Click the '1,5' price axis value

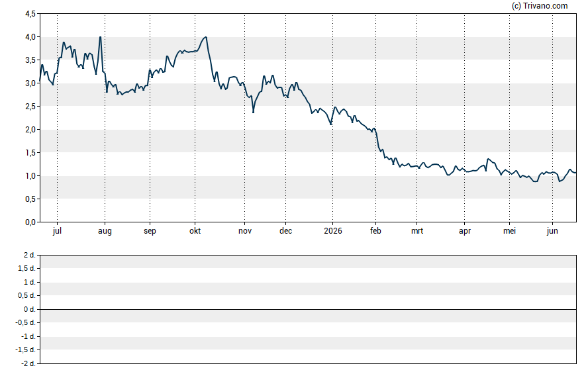click(x=30, y=153)
